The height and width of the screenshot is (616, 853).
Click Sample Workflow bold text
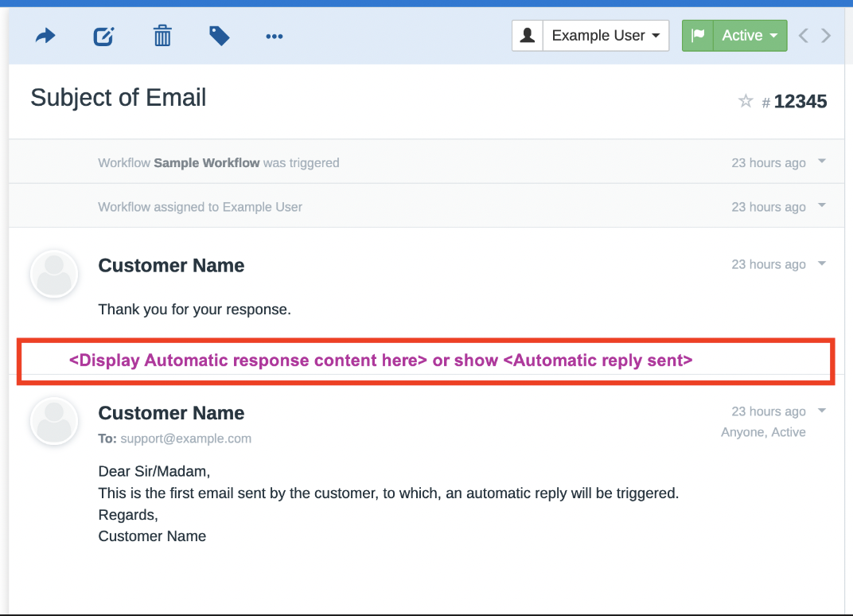pyautogui.click(x=207, y=162)
